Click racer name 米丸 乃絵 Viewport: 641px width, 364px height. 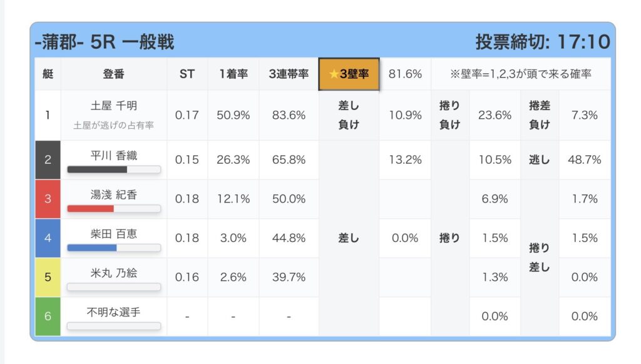pyautogui.click(x=113, y=272)
